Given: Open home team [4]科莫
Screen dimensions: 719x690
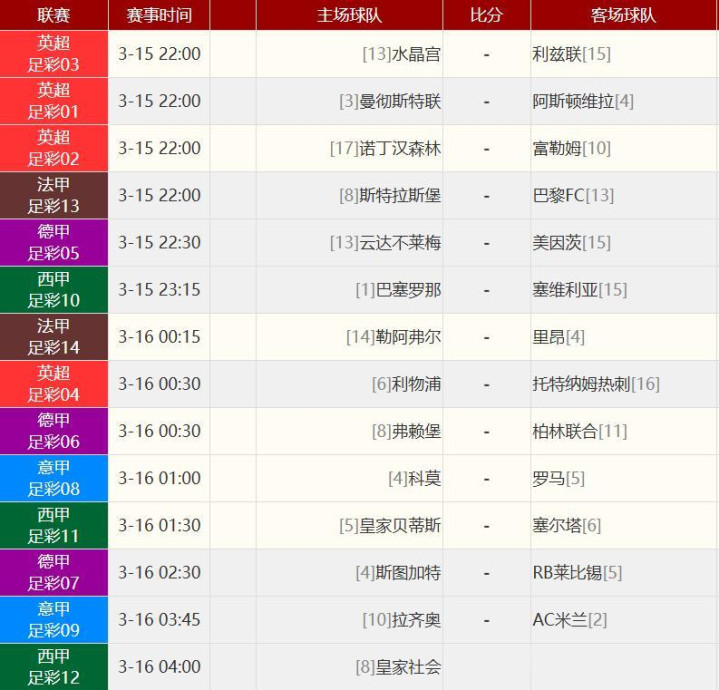Looking at the screenshot, I should [415, 478].
